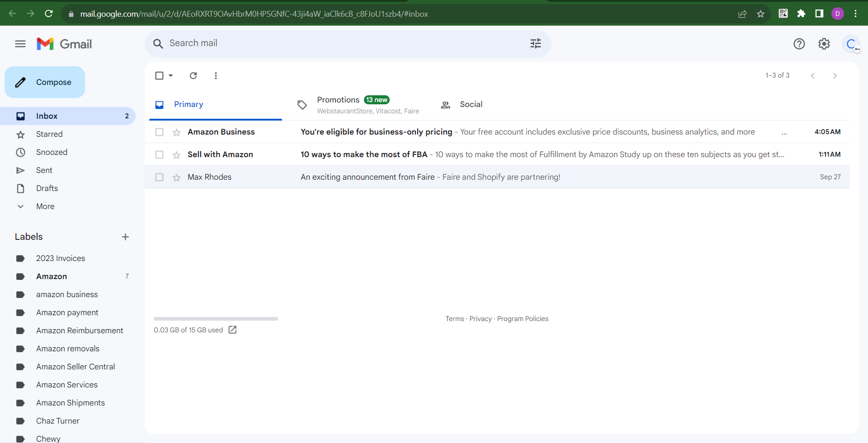Open Chrome side panel icon

coord(819,14)
